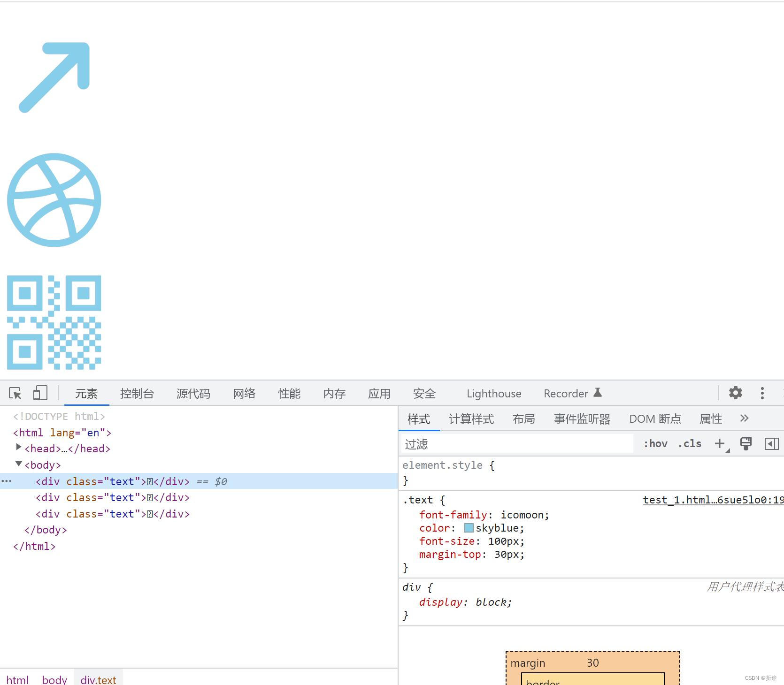Viewport: 784px width, 685px height.
Task: Select the closing /body tag row
Action: [x=46, y=530]
